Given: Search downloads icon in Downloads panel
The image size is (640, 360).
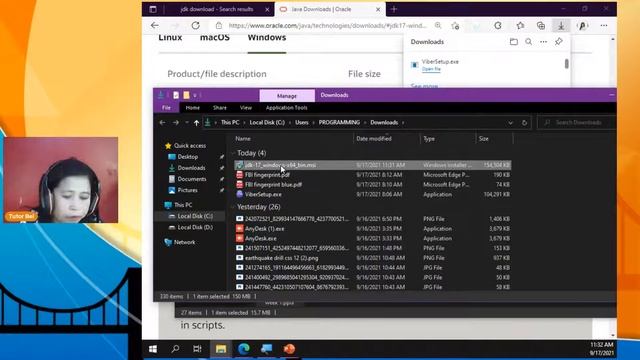Looking at the screenshot, I should tap(529, 42).
